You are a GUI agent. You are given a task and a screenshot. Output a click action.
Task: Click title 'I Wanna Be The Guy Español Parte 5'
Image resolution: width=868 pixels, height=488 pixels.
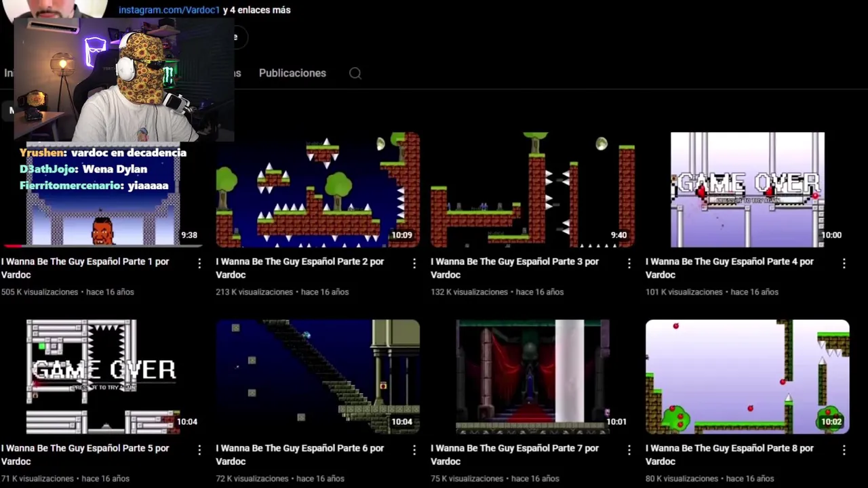click(85, 455)
